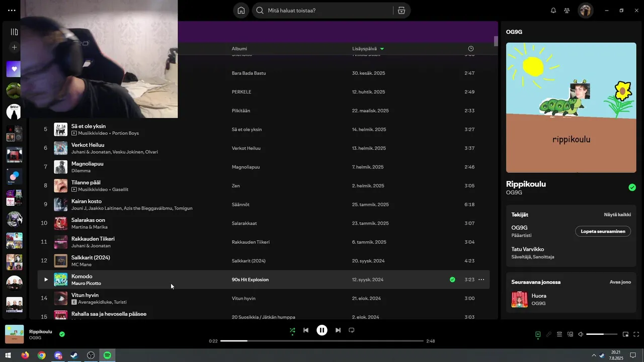This screenshot has width=644, height=362.
Task: Open the 90s Hit Explosion album
Action: point(250,280)
